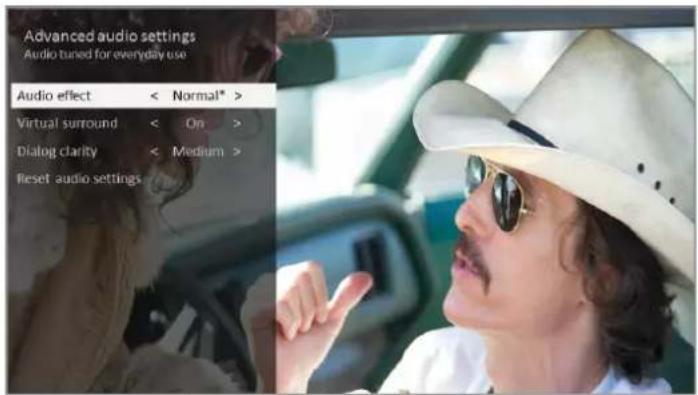Click left arrow for Dialog clarity
The image size is (698, 395).
coord(154,151)
